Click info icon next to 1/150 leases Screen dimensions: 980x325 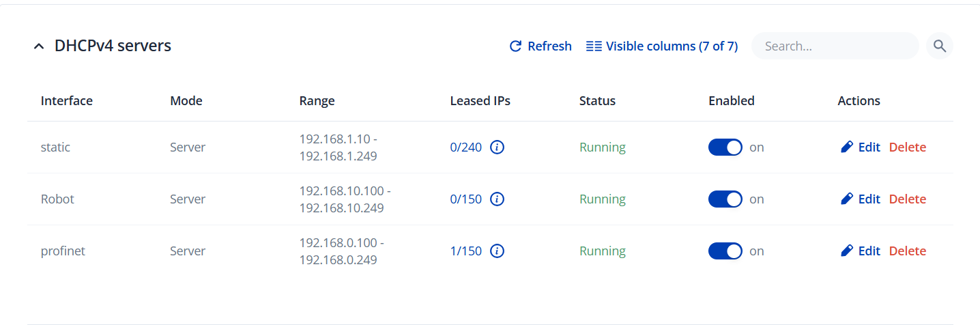pyautogui.click(x=498, y=251)
